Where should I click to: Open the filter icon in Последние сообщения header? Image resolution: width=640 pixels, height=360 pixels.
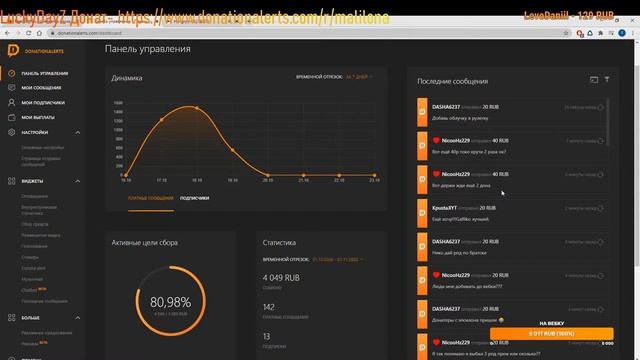coord(607,80)
